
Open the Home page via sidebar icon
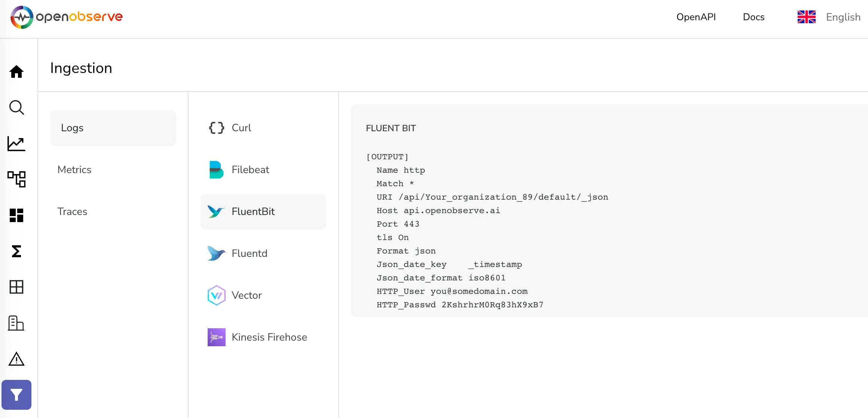(16, 71)
